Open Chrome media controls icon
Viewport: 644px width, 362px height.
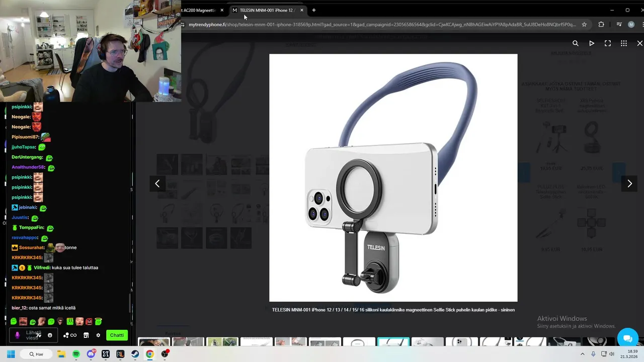(x=619, y=24)
